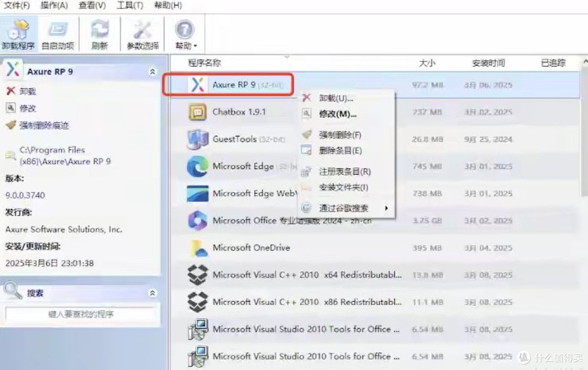588x370 pixels.
Task: Open the 查看(V) menu
Action: tap(92, 5)
